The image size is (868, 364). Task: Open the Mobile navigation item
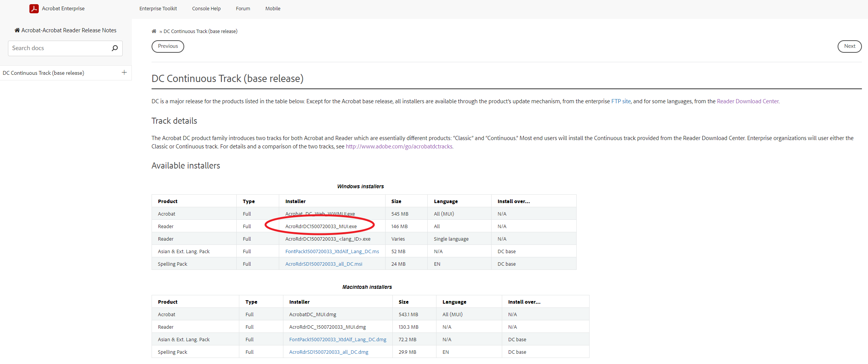[x=273, y=9]
